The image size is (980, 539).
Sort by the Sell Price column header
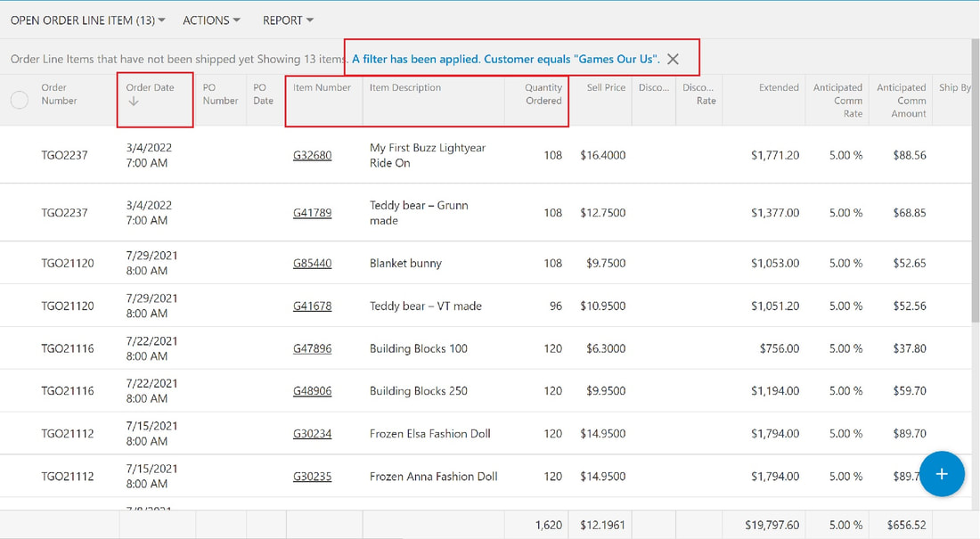coord(606,87)
